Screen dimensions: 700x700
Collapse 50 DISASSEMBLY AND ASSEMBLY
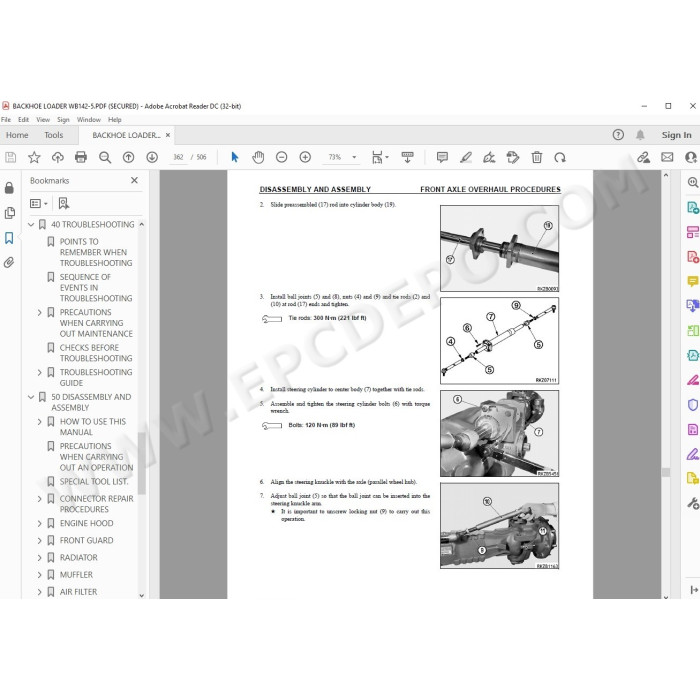(31, 397)
